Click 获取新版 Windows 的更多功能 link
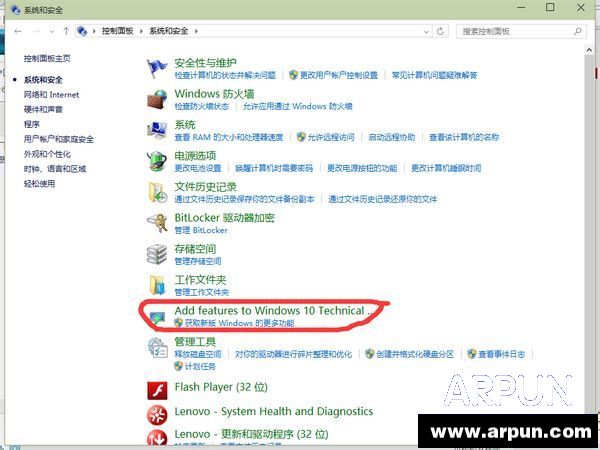The image size is (600, 450). 240,323
